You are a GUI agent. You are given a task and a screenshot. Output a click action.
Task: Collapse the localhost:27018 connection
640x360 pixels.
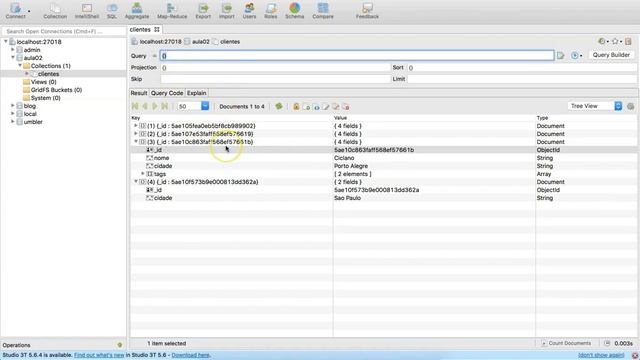(6, 42)
